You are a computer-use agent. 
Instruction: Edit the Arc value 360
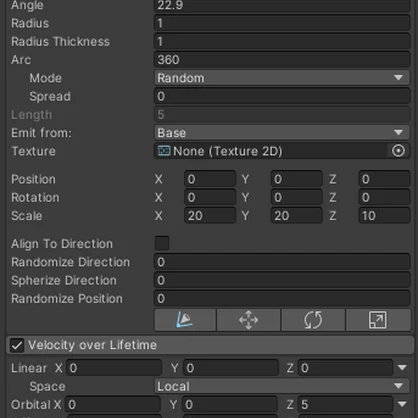click(x=282, y=60)
